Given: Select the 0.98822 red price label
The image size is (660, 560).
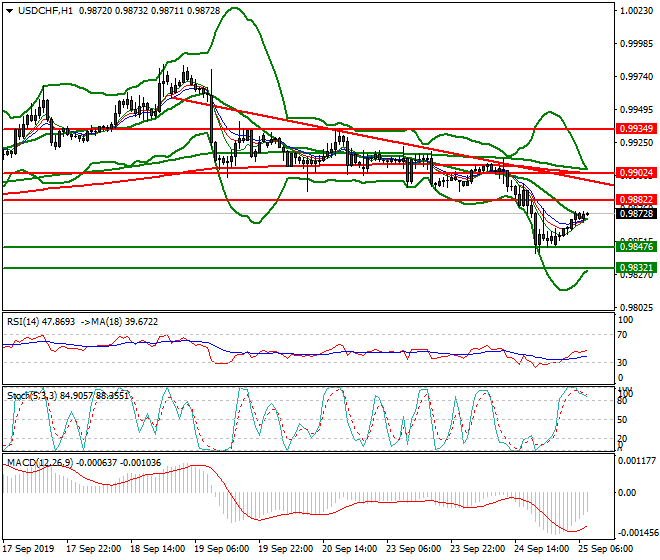Looking at the screenshot, I should click(x=636, y=200).
